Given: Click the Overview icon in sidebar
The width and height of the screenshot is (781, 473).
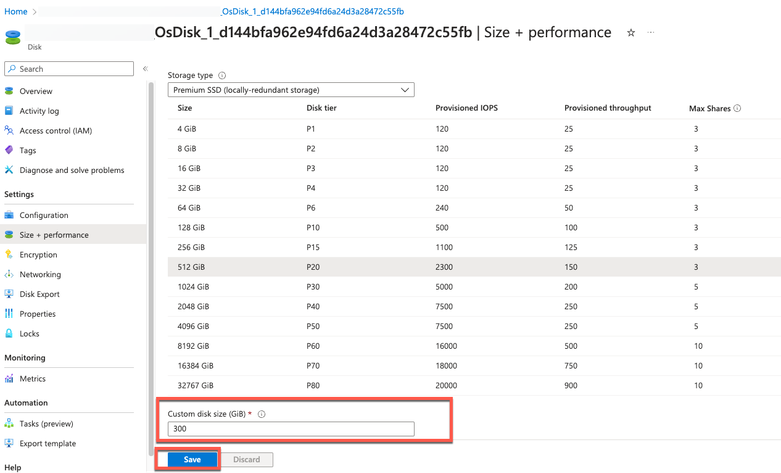Looking at the screenshot, I should 9,91.
